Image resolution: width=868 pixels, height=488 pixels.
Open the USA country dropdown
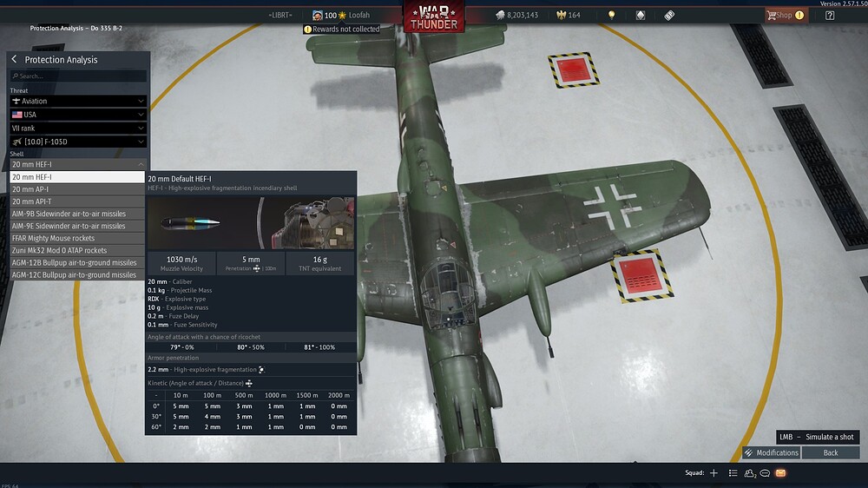(x=78, y=114)
